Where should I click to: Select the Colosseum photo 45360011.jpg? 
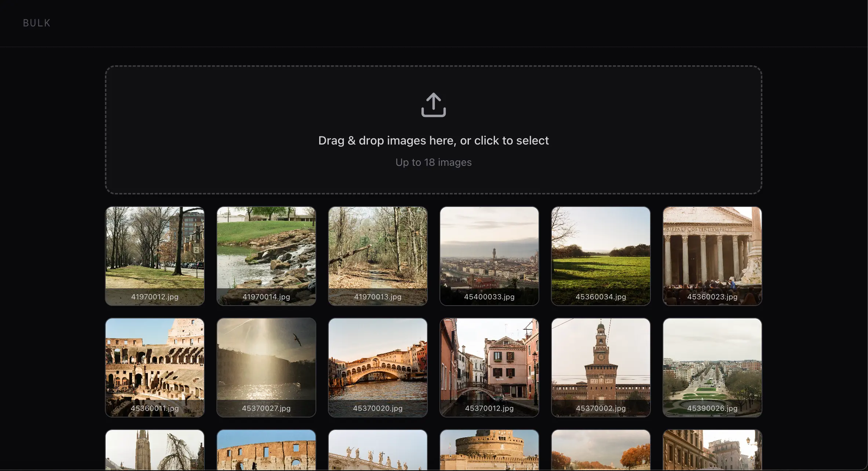point(154,367)
